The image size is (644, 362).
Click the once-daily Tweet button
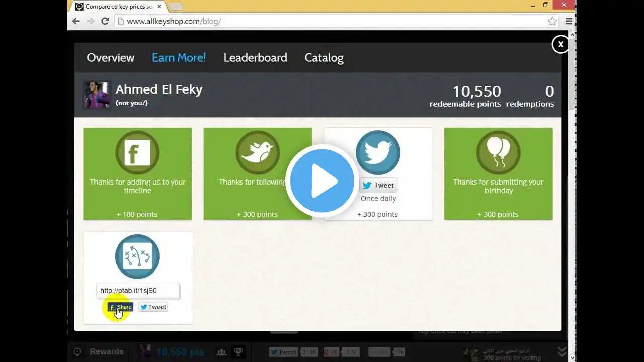pos(378,185)
